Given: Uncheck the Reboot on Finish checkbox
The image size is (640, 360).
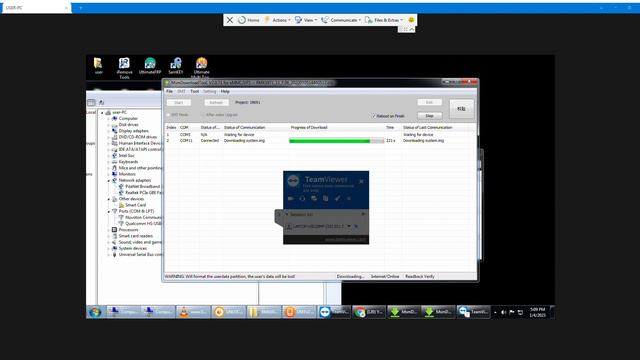Looking at the screenshot, I should [x=373, y=116].
